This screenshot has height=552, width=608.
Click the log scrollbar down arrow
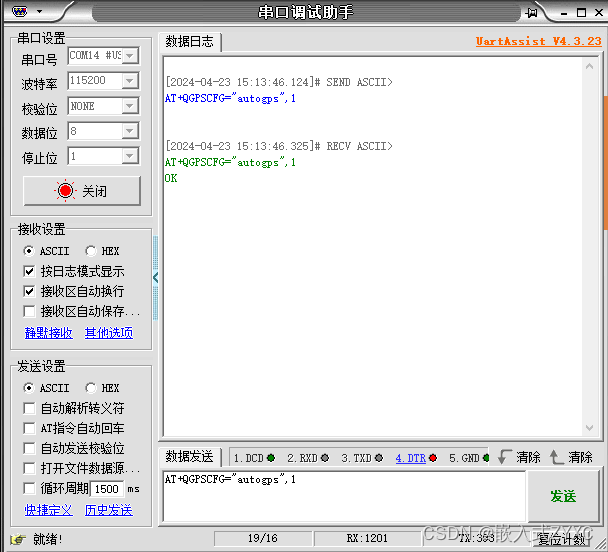[589, 428]
